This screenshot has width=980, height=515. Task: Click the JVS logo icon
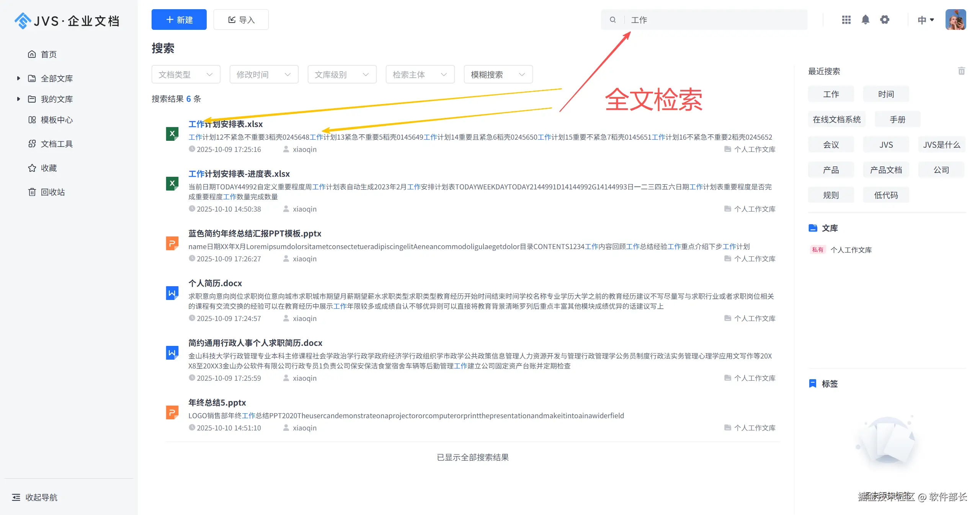click(23, 21)
